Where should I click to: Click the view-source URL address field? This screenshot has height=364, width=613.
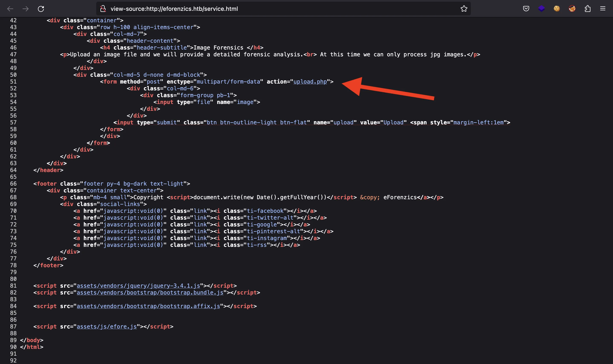click(x=284, y=9)
